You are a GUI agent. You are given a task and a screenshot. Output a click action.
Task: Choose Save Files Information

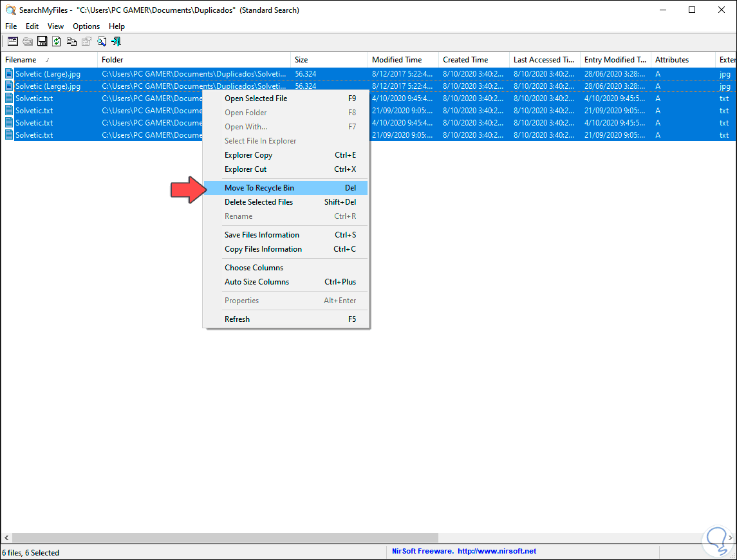[286, 235]
